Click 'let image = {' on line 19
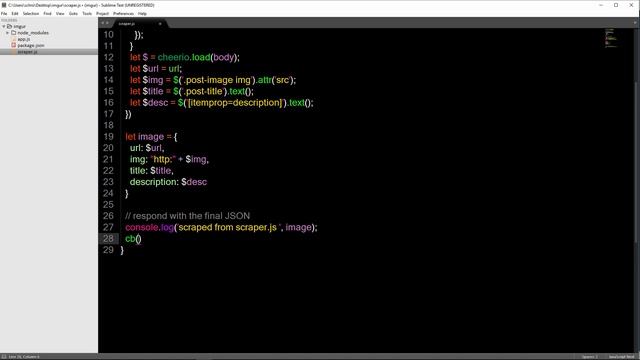 (151, 137)
